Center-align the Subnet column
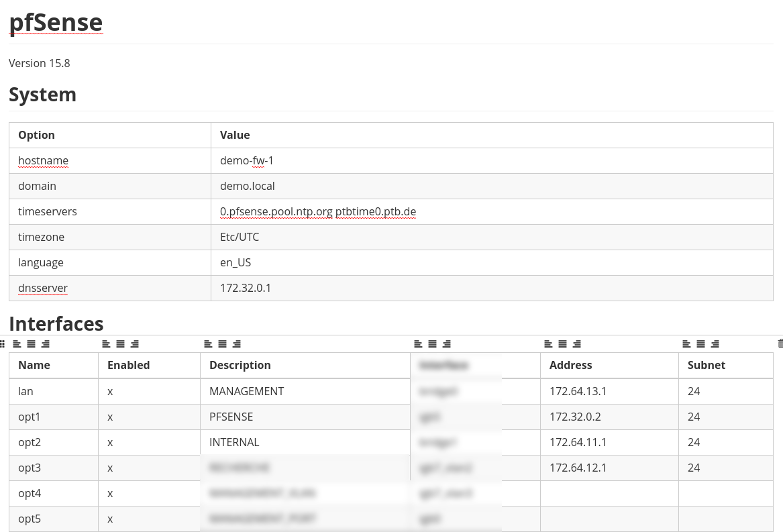This screenshot has width=783, height=532. tap(700, 343)
